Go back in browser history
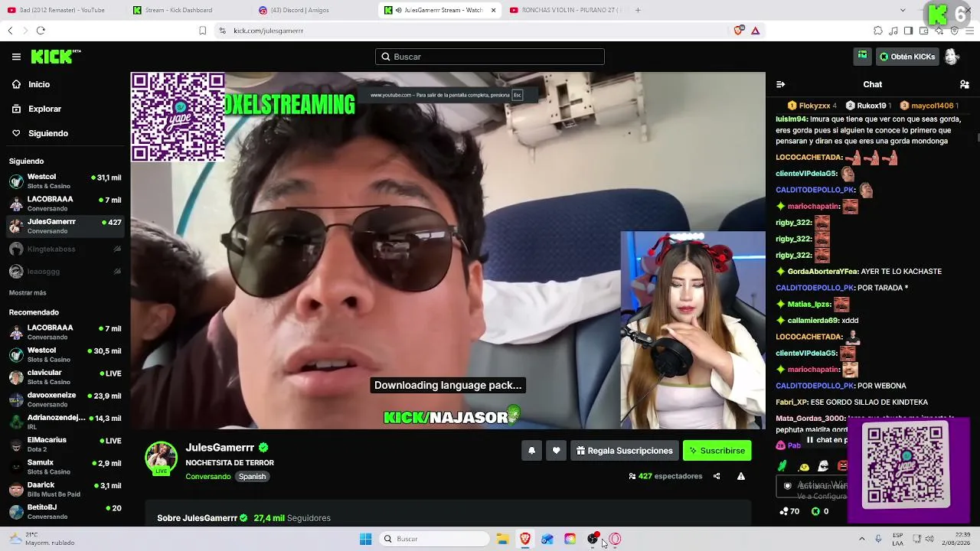Screen dimensions: 980x551 10,31
